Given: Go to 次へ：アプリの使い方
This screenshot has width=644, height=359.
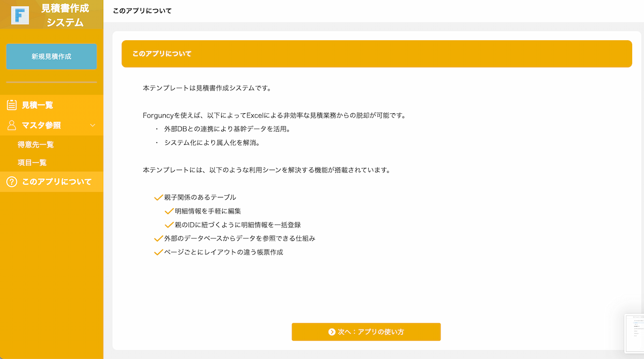Looking at the screenshot, I should 366,332.
